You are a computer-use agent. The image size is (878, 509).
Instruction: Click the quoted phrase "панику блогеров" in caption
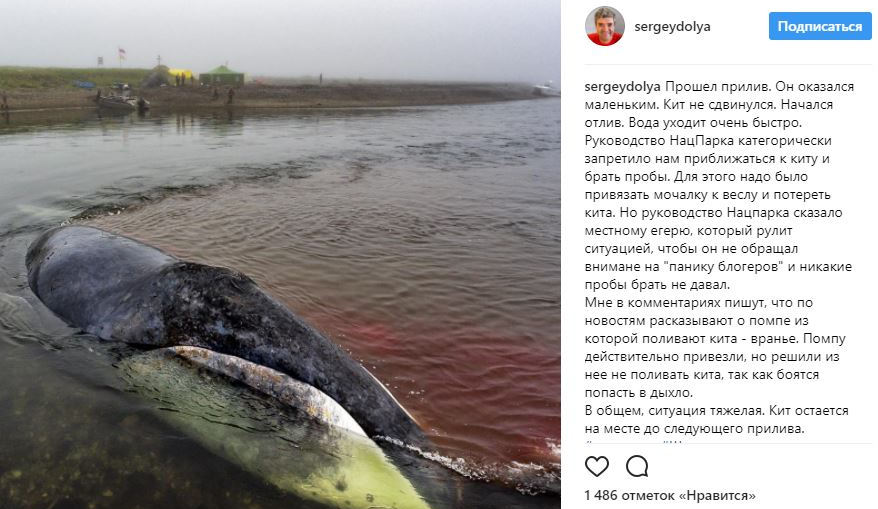click(722, 267)
